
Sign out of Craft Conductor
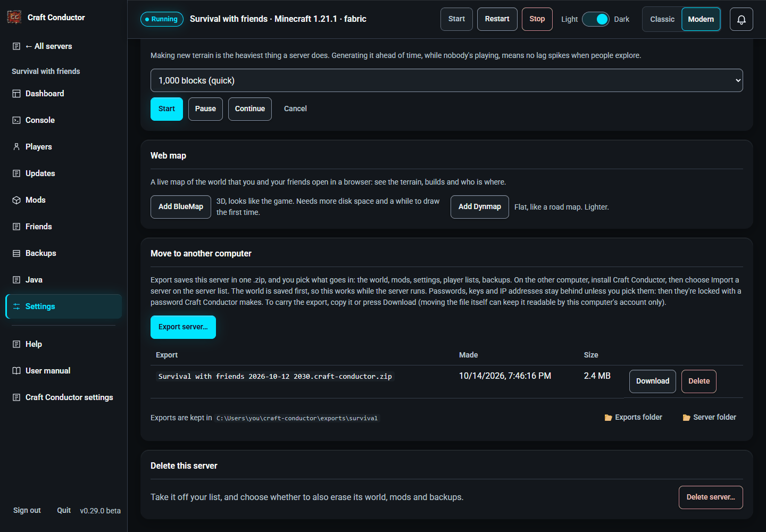27,510
